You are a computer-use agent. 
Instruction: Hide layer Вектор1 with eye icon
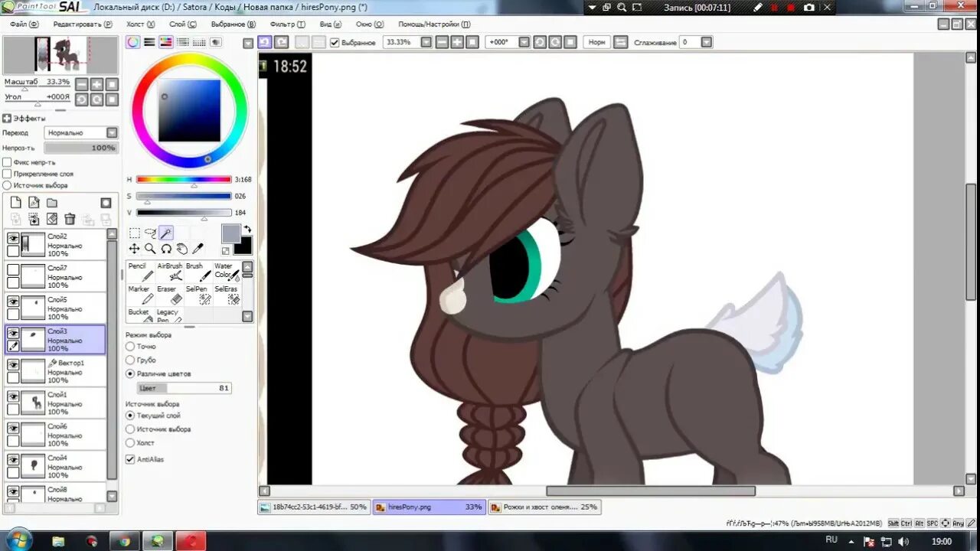[x=13, y=365]
